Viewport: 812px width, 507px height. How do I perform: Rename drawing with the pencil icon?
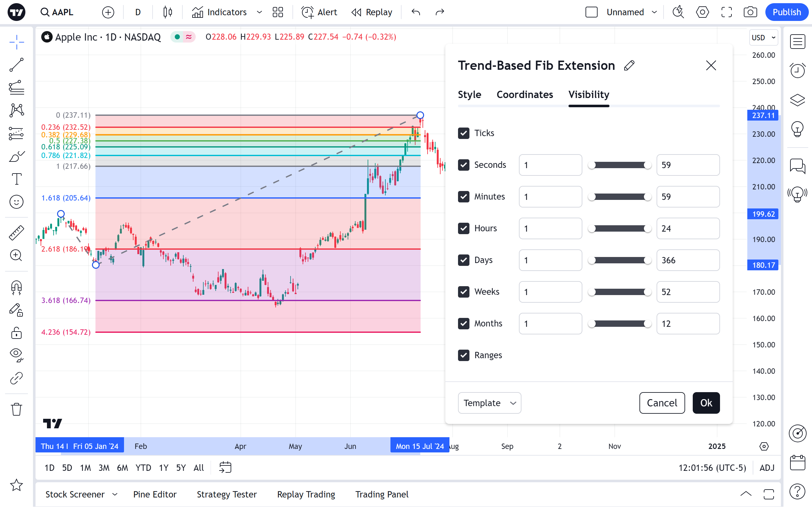click(x=629, y=65)
